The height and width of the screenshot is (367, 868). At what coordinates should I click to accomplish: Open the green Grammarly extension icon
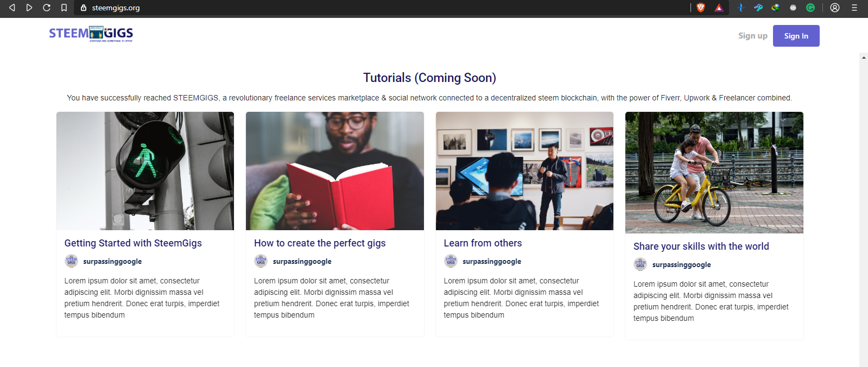click(x=810, y=8)
